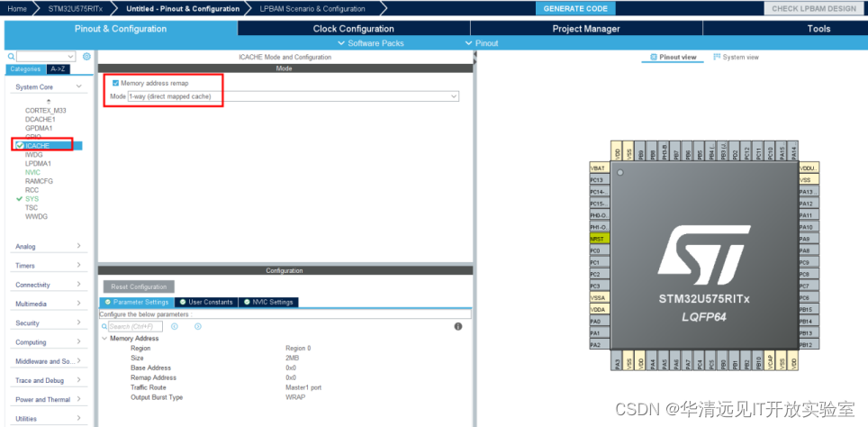
Task: Click the parameter Search field
Action: click(x=135, y=326)
